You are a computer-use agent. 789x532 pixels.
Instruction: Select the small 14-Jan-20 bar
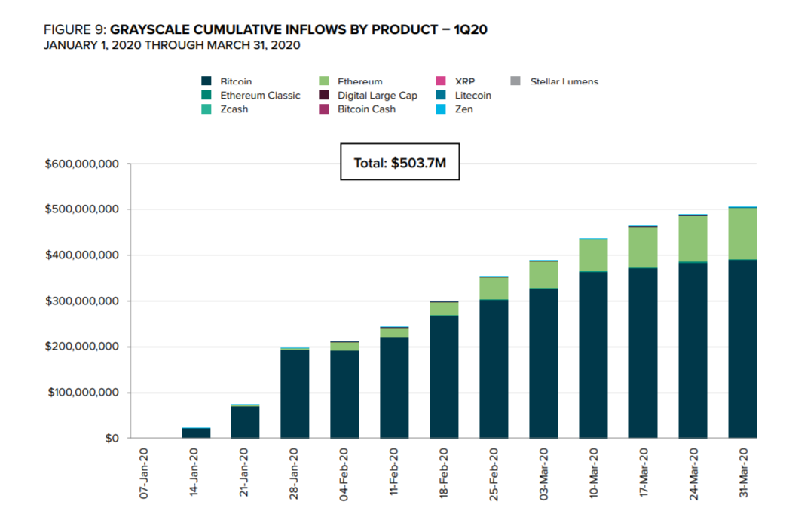(x=196, y=433)
